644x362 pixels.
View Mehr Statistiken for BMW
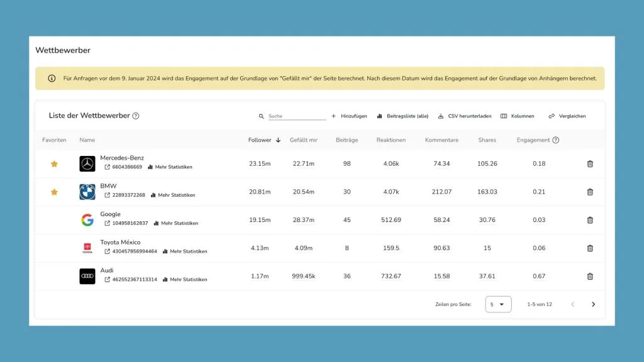(x=173, y=195)
